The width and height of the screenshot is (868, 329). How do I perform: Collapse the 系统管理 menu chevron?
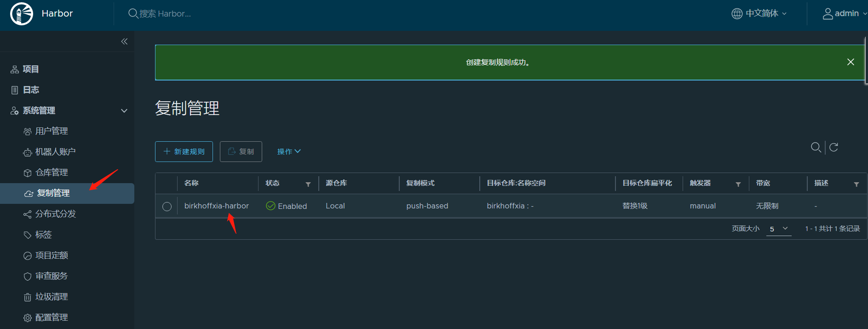pos(124,111)
